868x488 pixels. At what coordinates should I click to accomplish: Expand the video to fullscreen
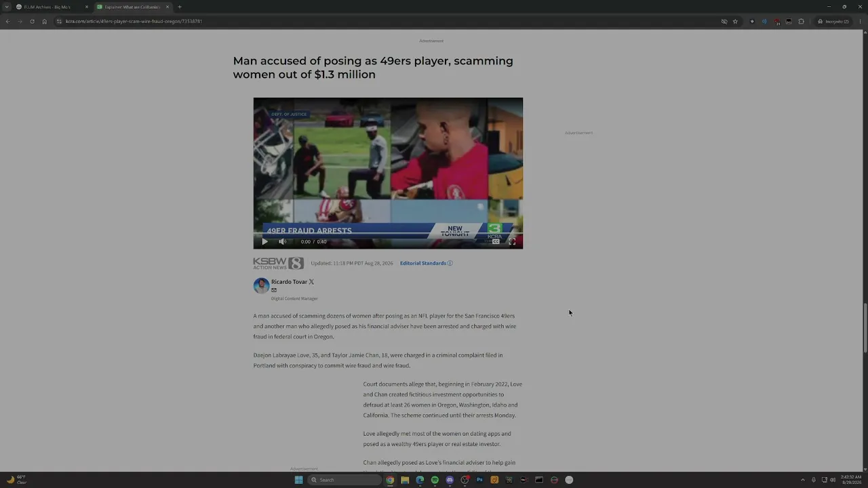point(512,241)
